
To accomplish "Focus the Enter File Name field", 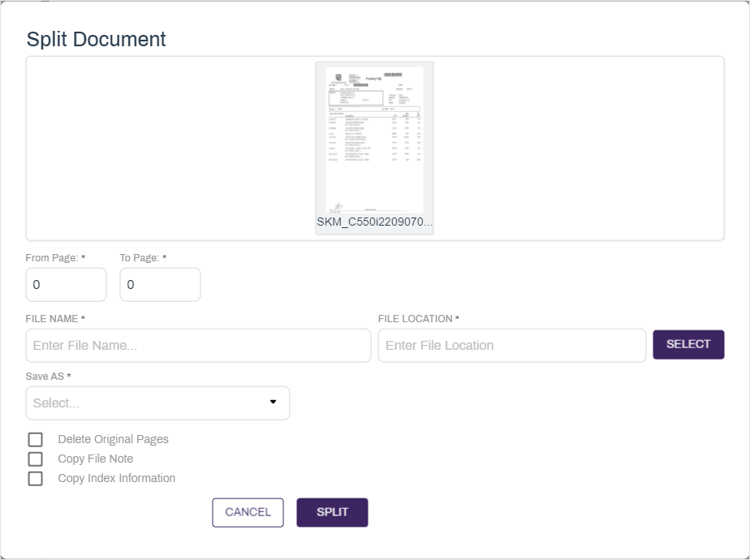I will 199,345.
